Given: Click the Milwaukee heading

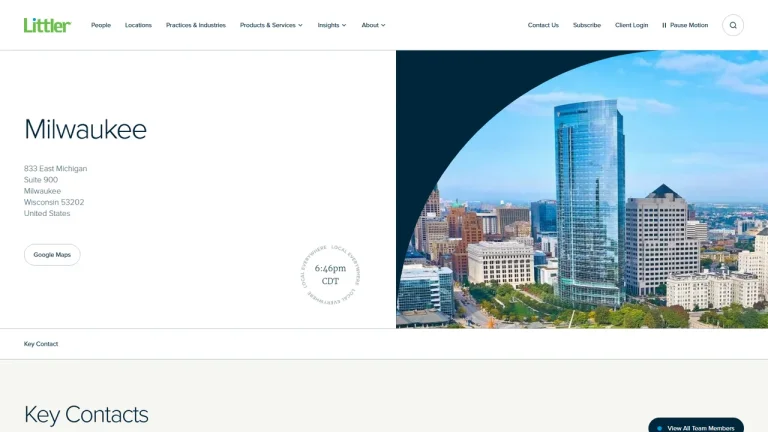Looking at the screenshot, I should click(86, 130).
